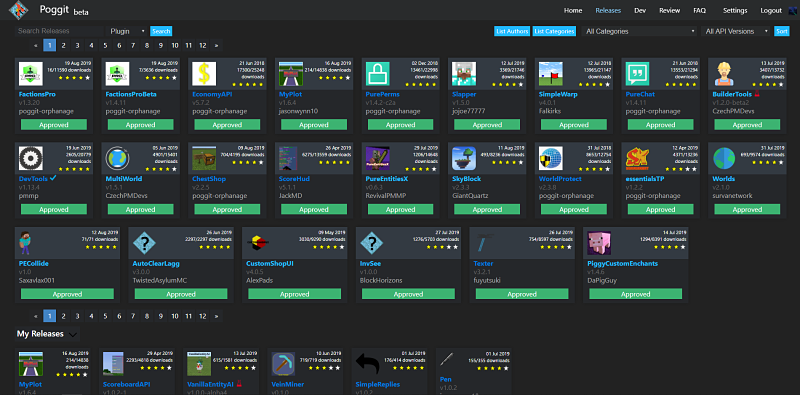
Task: Open the Releases navigation item
Action: point(608,11)
